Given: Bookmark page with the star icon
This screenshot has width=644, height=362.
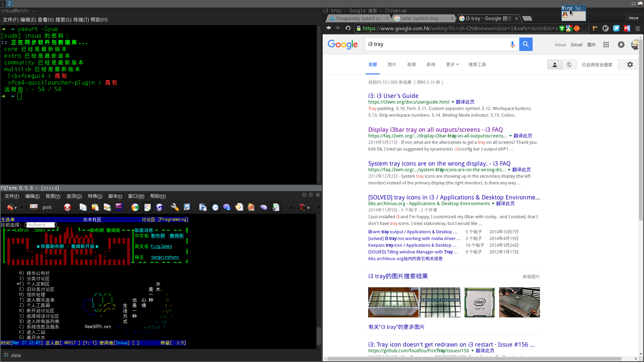Looking at the screenshot, I should click(585, 28).
